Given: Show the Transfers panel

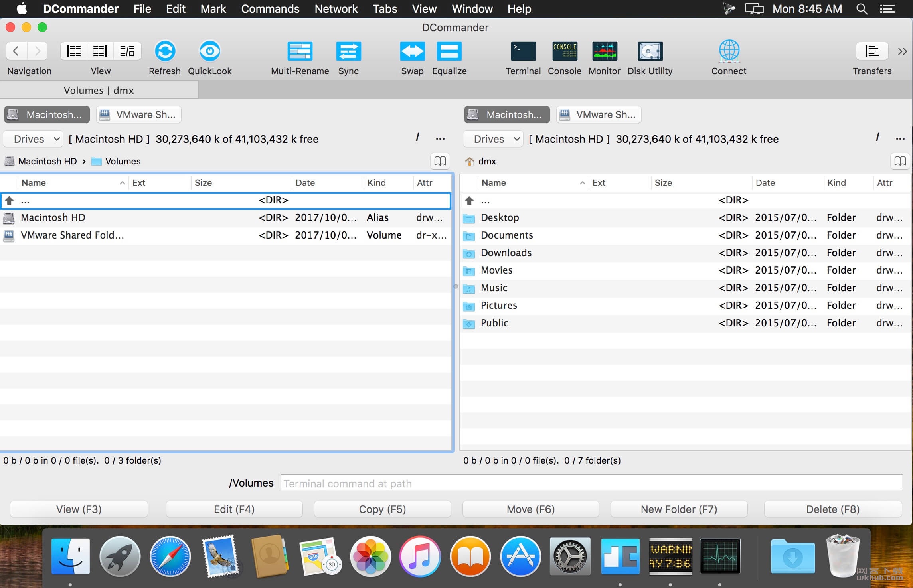Looking at the screenshot, I should 872,51.
